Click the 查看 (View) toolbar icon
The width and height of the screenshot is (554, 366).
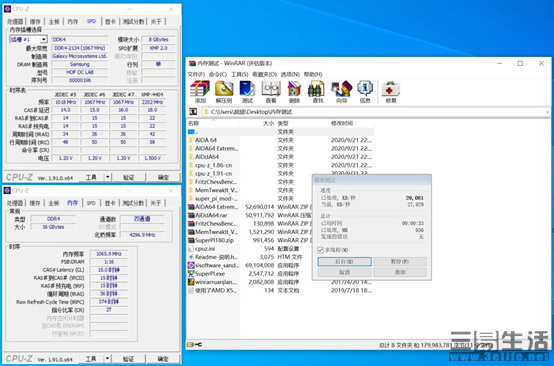pyautogui.click(x=271, y=88)
